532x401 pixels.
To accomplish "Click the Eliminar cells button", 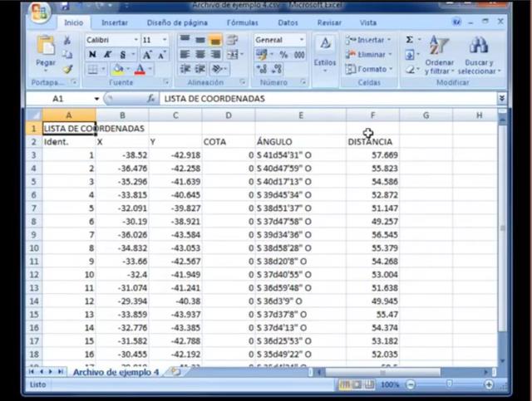I will 368,55.
